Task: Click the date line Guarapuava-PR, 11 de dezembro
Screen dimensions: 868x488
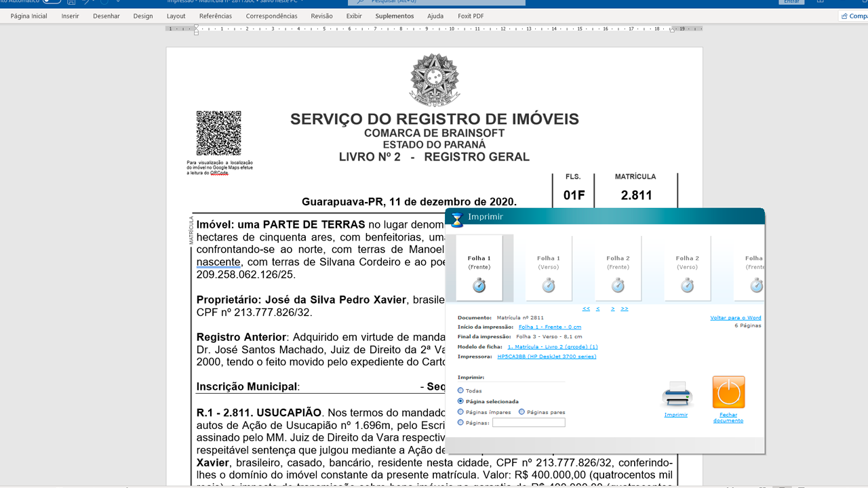Action: point(410,202)
